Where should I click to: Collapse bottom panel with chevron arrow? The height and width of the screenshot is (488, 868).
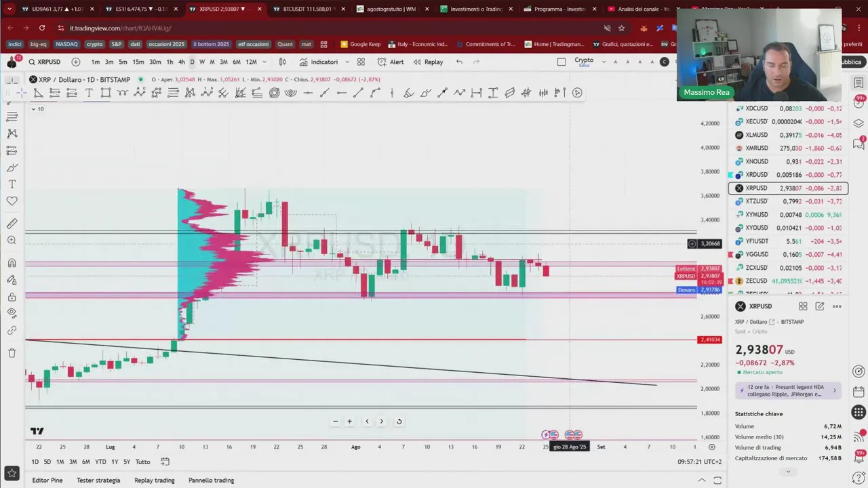[x=702, y=481]
